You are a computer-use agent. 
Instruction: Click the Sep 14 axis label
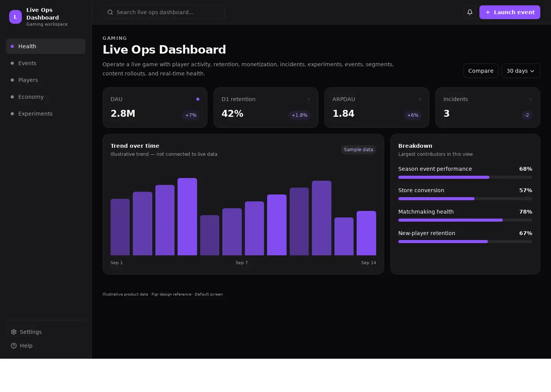[368, 263]
